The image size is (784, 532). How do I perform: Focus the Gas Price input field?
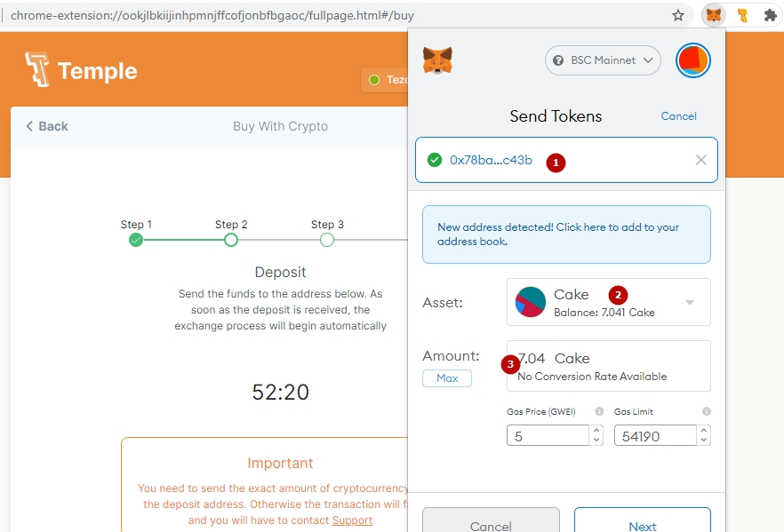point(548,435)
